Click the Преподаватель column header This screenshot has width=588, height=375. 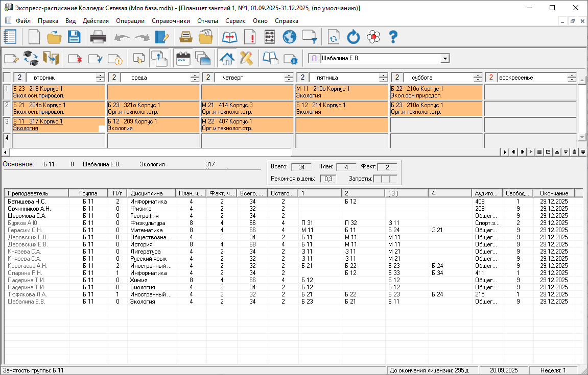(x=37, y=193)
